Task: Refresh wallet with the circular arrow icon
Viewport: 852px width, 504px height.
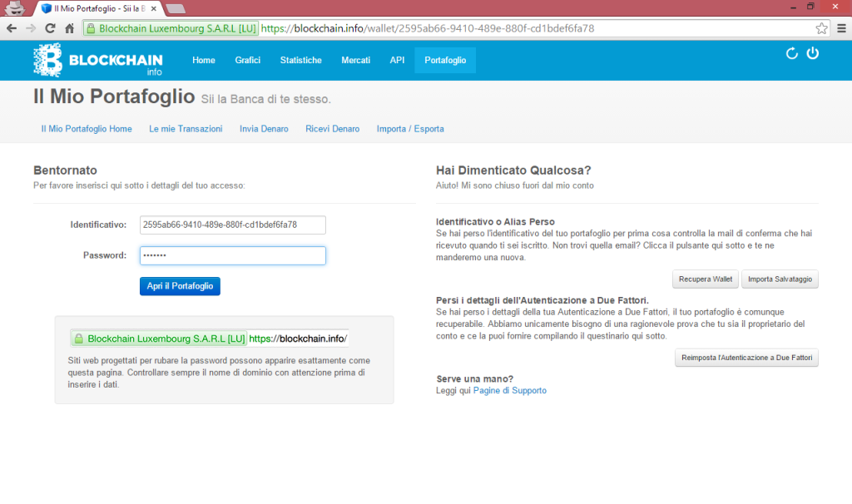Action: tap(792, 53)
